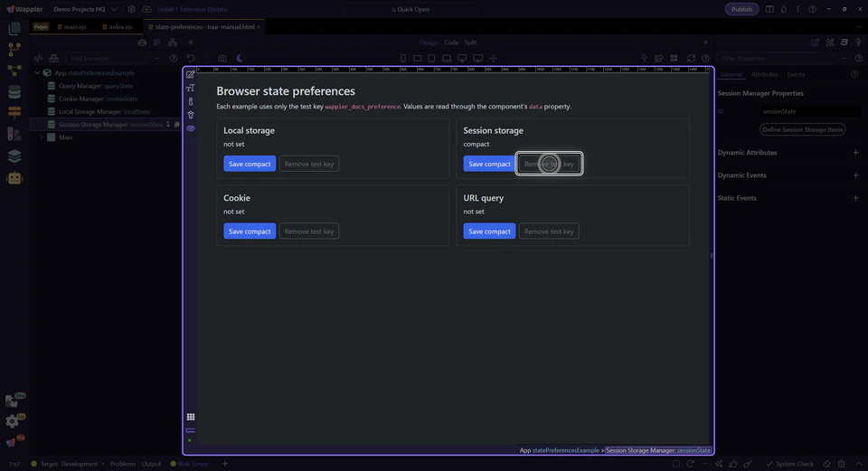868x471 pixels.
Task: Select the phone device preview size
Action: pos(403,58)
